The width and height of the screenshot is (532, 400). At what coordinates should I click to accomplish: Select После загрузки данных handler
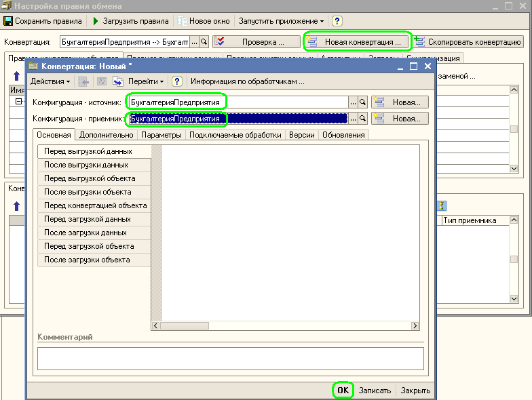[94, 233]
